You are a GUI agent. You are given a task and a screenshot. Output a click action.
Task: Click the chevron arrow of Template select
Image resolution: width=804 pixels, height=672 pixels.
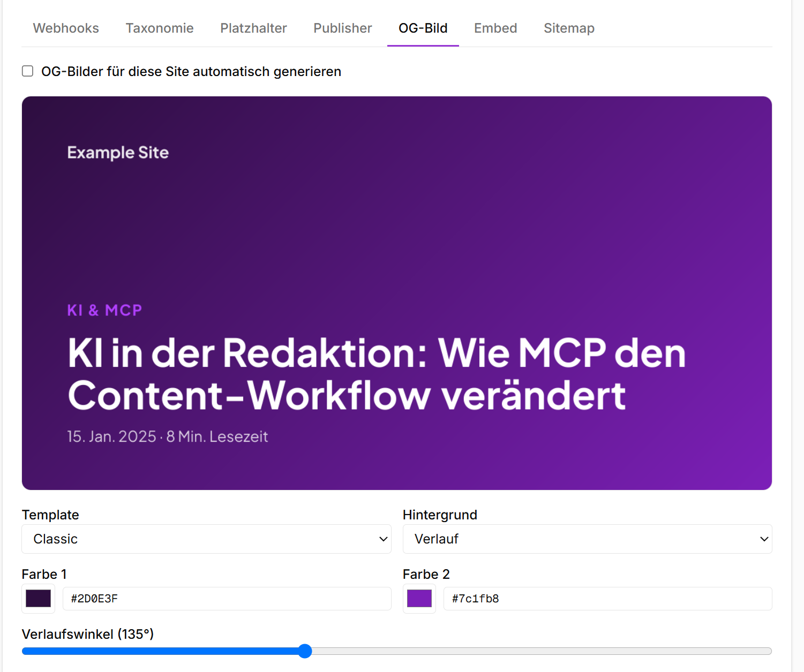click(383, 539)
